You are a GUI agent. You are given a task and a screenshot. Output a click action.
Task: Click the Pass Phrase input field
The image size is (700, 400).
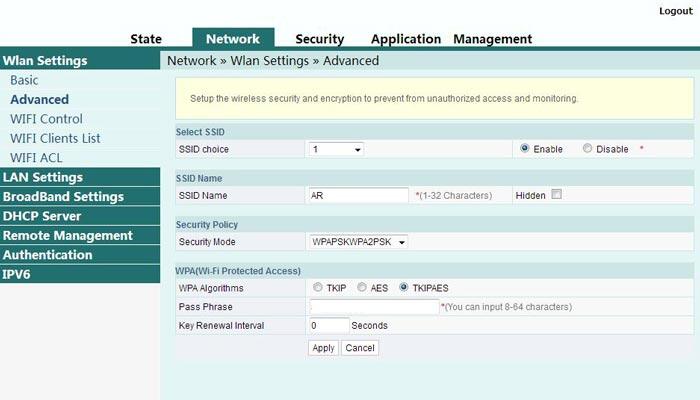[x=374, y=307]
